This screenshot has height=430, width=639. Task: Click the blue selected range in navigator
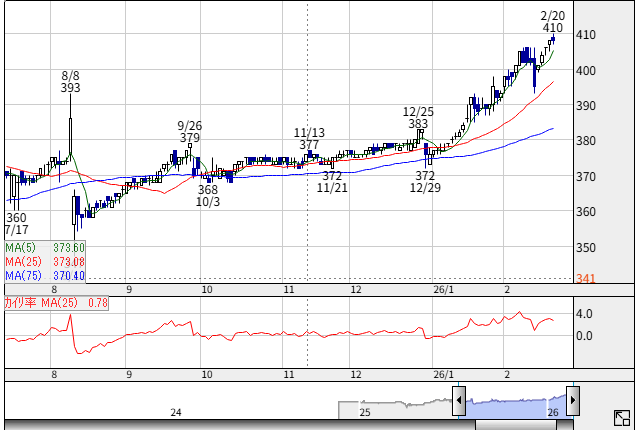pos(515,405)
